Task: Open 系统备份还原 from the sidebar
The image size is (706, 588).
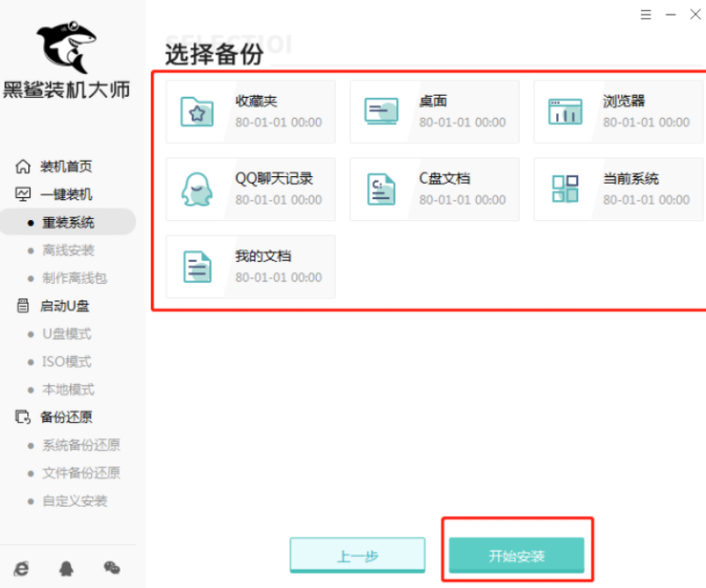Action: (x=80, y=446)
